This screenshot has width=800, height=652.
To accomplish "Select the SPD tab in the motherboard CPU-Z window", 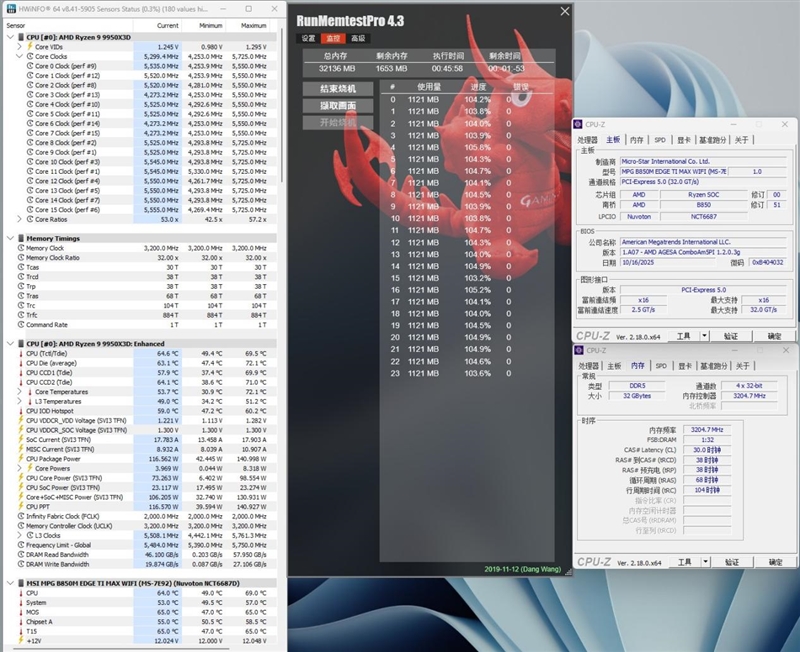I will tap(660, 140).
